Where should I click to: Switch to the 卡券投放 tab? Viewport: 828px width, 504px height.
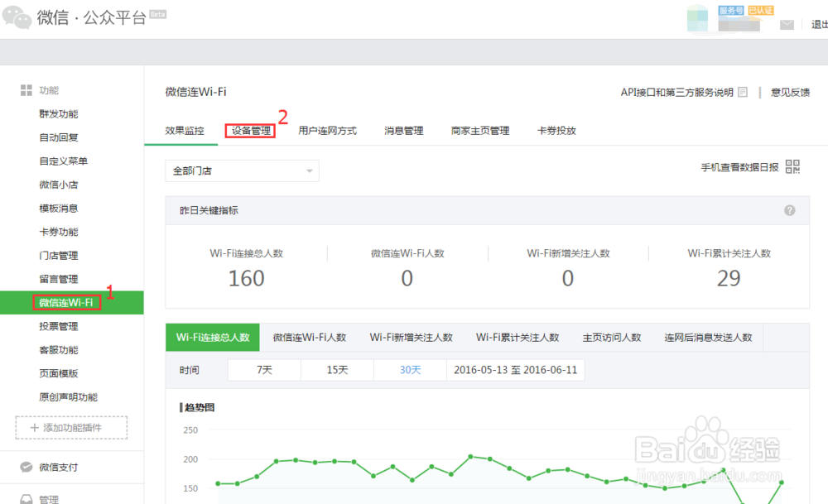click(556, 131)
